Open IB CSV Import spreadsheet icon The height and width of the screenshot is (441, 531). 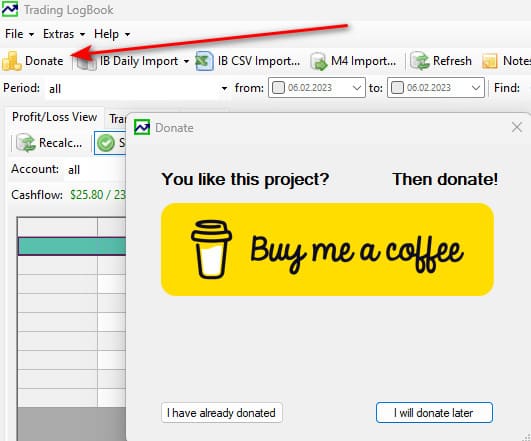coord(205,61)
